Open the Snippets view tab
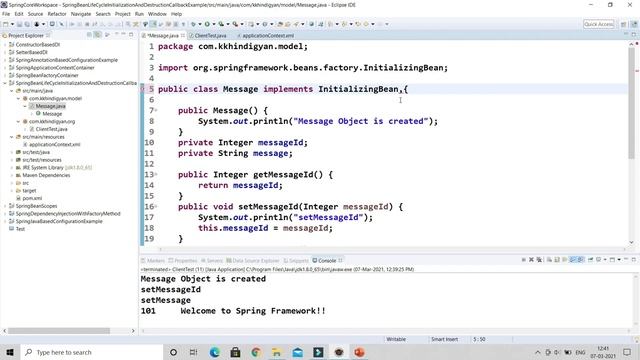 [x=297, y=260]
